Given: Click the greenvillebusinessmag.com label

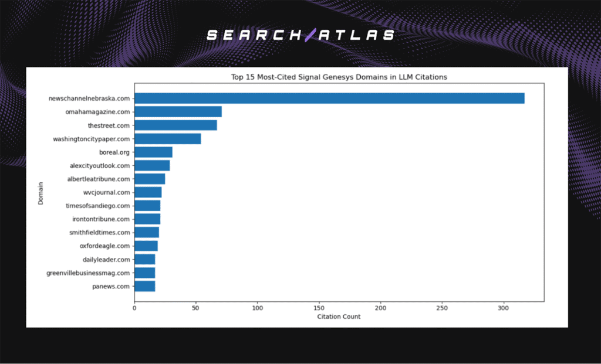Looking at the screenshot, I should pos(87,273).
